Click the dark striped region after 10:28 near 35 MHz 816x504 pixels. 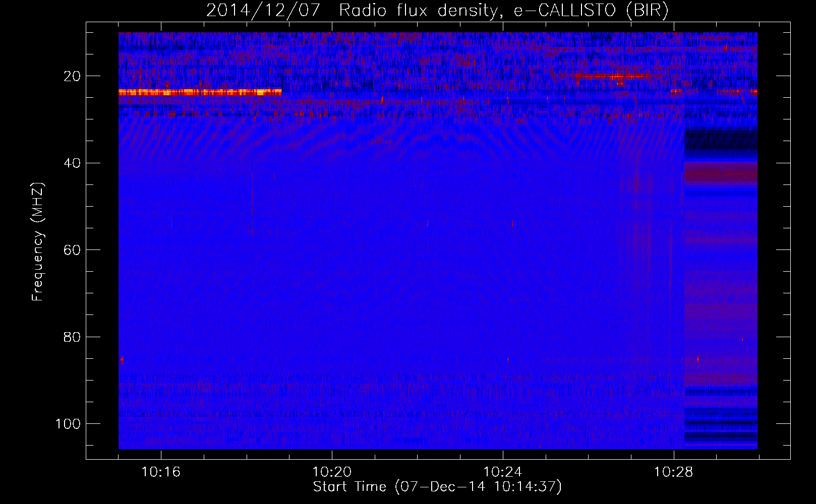[721, 140]
